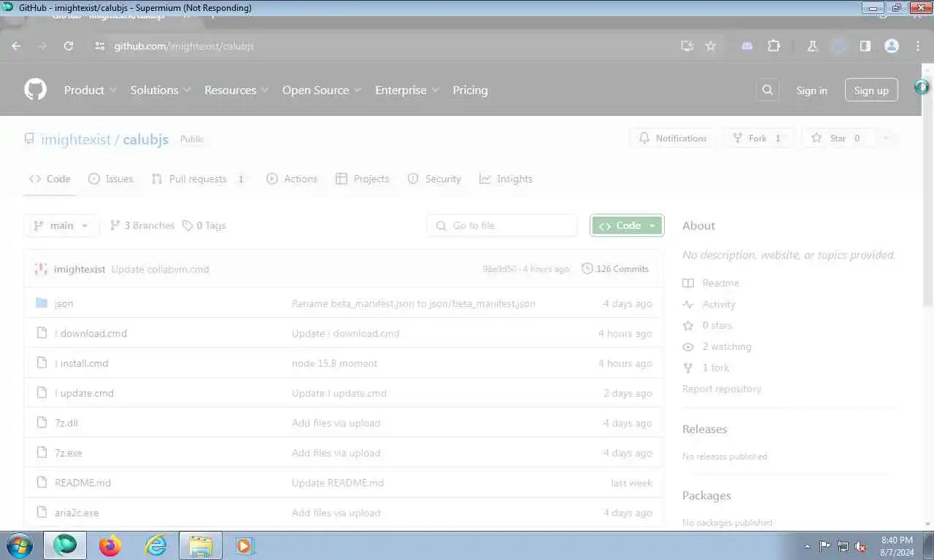Screen dimensions: 934x560
Task: Switch to the Code tab
Action: coord(50,179)
